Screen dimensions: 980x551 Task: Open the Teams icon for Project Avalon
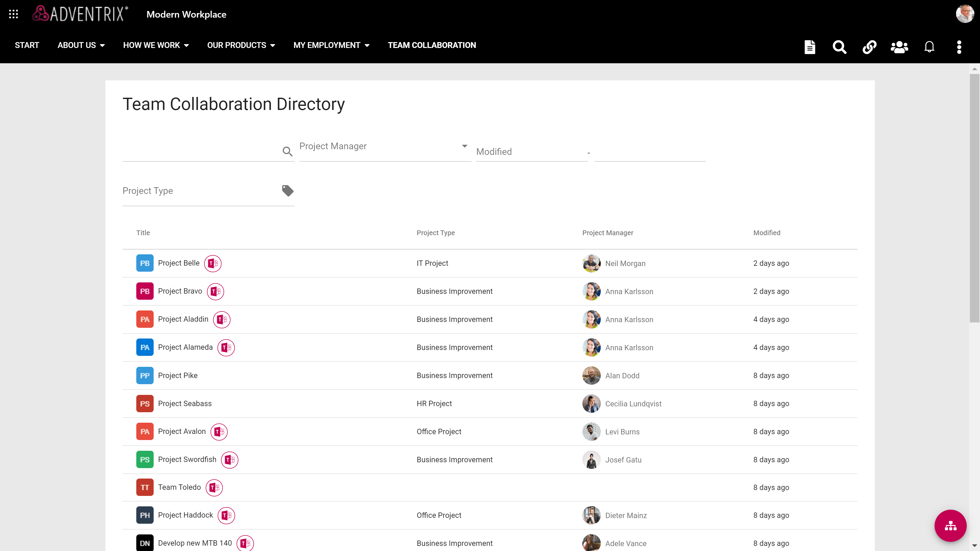coord(219,432)
